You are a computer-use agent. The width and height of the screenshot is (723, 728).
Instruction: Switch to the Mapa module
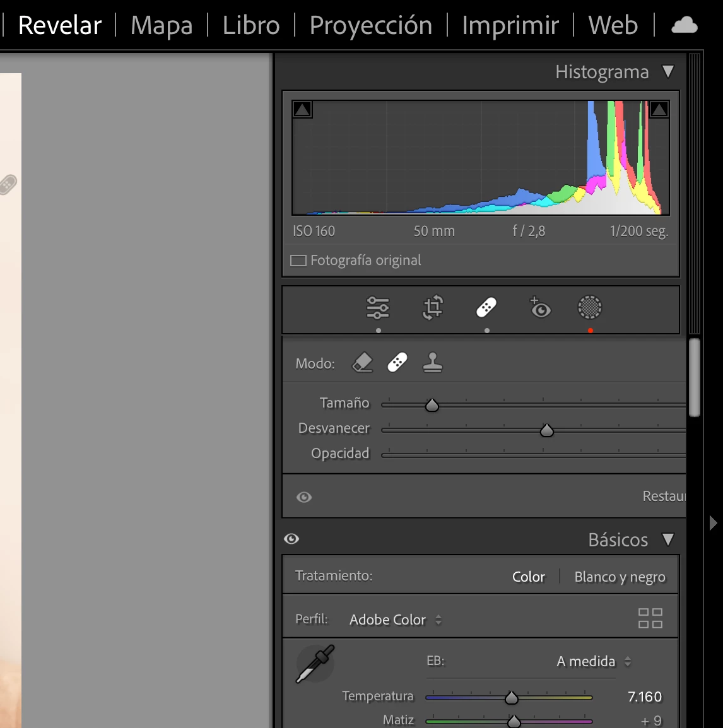click(162, 25)
